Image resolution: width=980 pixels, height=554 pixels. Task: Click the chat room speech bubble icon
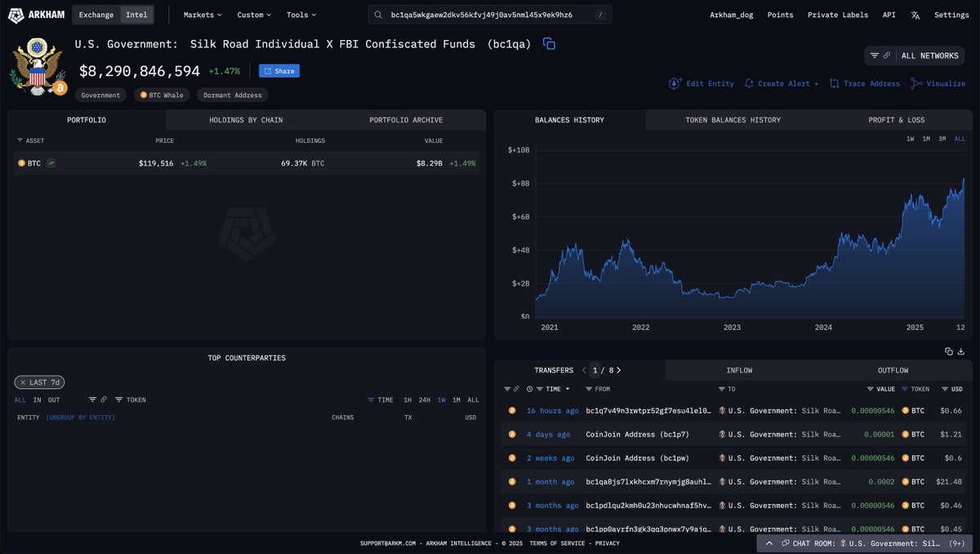[x=786, y=543]
